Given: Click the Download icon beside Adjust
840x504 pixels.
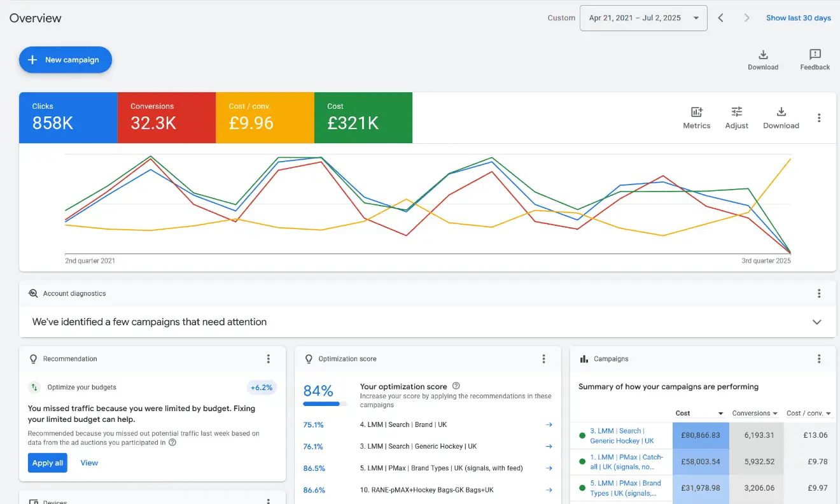Looking at the screenshot, I should point(781,113).
